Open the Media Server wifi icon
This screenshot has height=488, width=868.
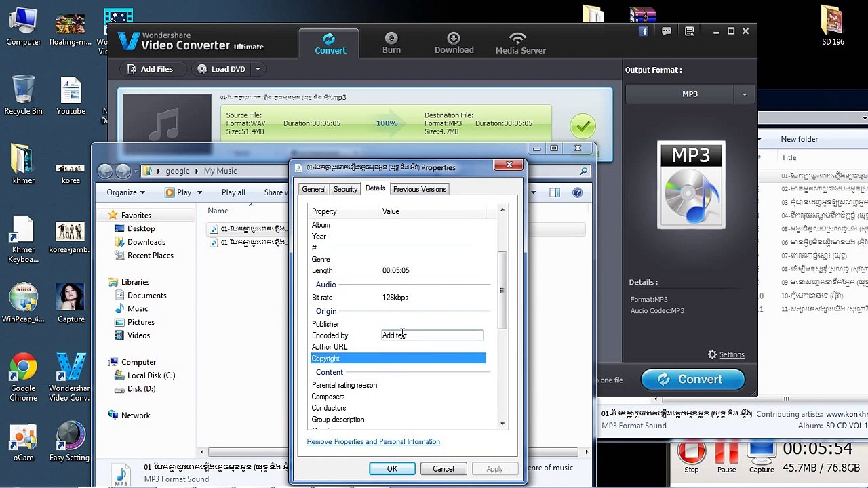tap(518, 38)
